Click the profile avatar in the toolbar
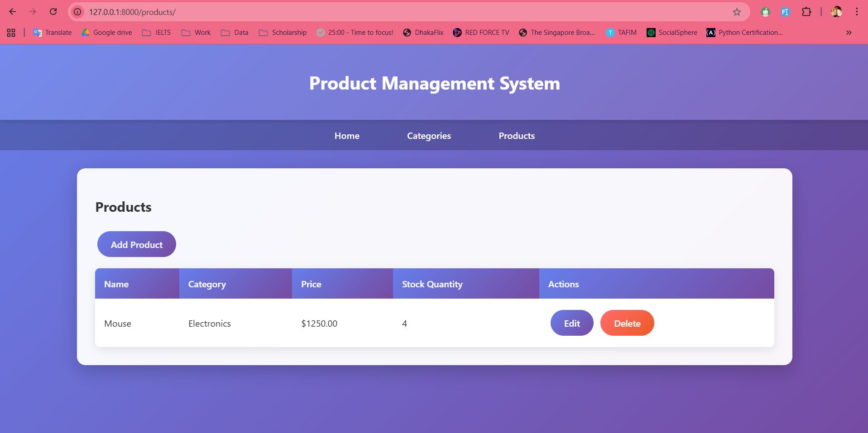868x433 pixels. pos(836,12)
